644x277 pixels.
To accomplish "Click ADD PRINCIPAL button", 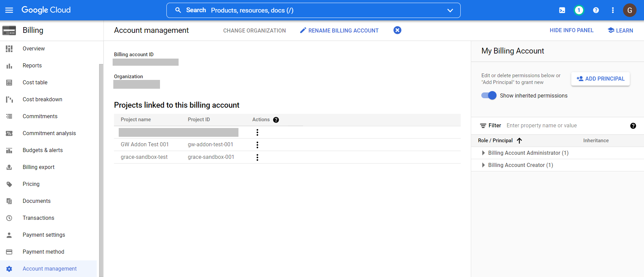I will click(600, 79).
